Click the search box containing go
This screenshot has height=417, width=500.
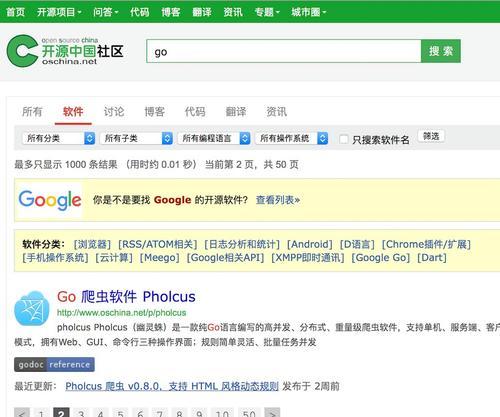tap(284, 51)
